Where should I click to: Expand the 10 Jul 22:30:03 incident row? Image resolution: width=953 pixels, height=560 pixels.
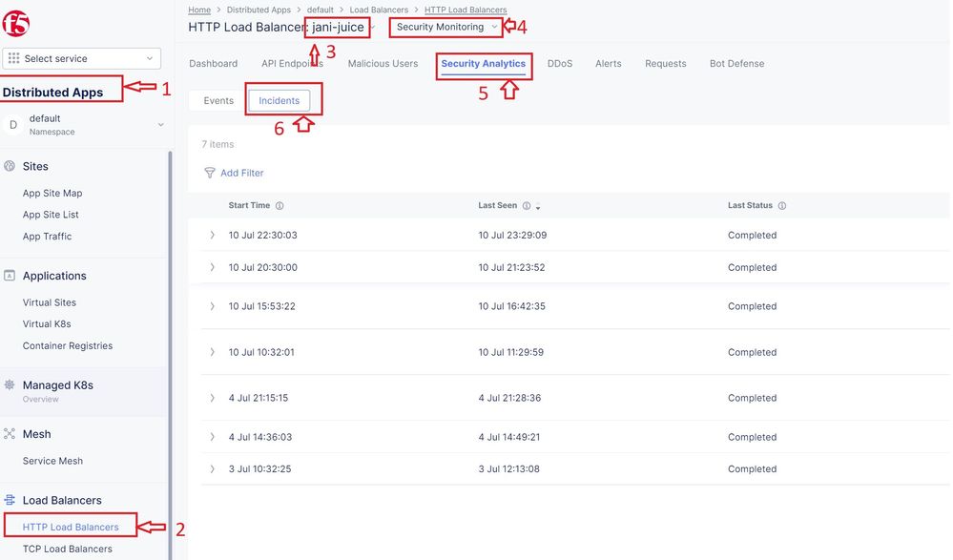point(213,235)
